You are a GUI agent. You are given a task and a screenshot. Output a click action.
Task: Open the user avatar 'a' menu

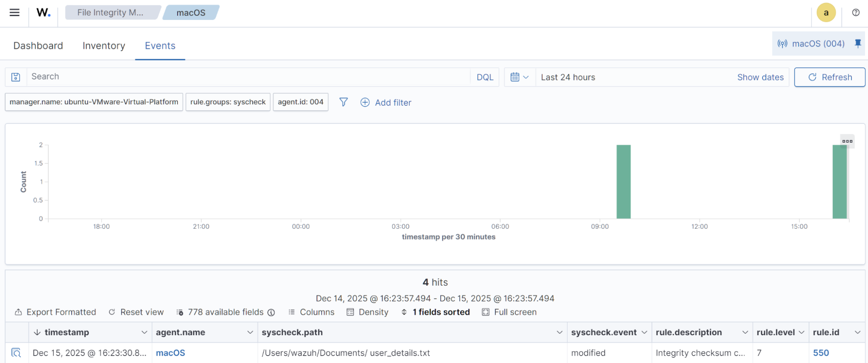(826, 13)
